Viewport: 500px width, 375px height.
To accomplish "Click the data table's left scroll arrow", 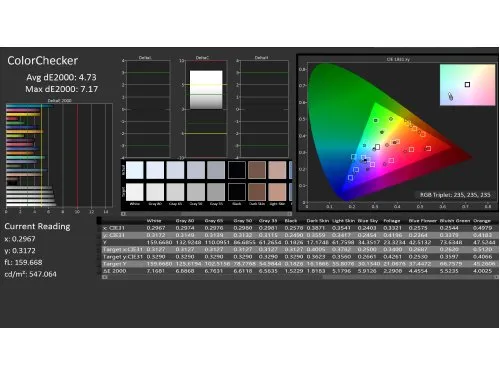I will click(104, 277).
